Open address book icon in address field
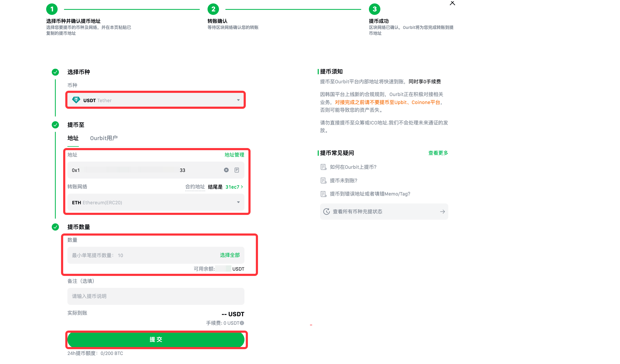620x364 pixels. (237, 170)
